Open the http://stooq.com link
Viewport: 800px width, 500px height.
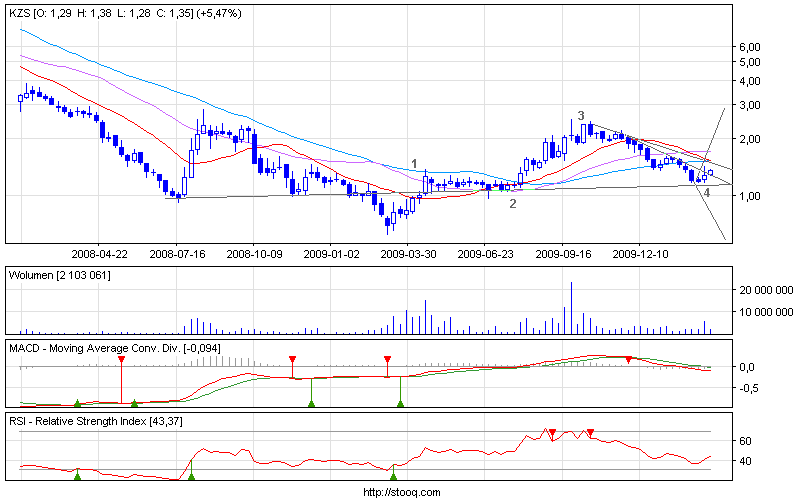click(x=400, y=492)
